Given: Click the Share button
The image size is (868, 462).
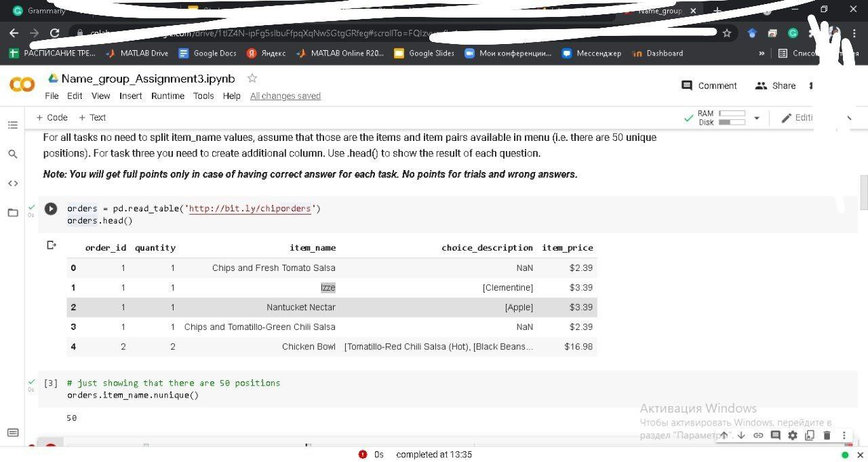Looking at the screenshot, I should [775, 86].
